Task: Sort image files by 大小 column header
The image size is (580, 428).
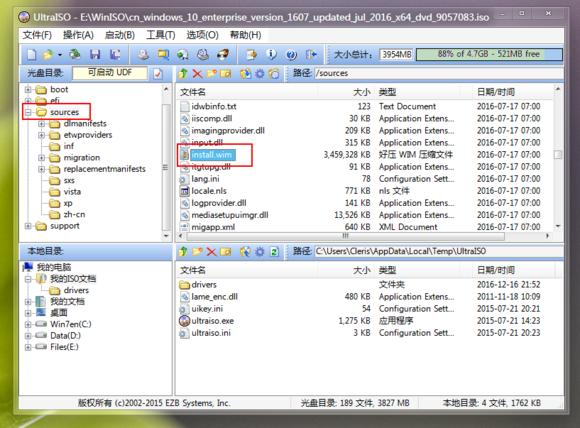Action: pos(362,92)
